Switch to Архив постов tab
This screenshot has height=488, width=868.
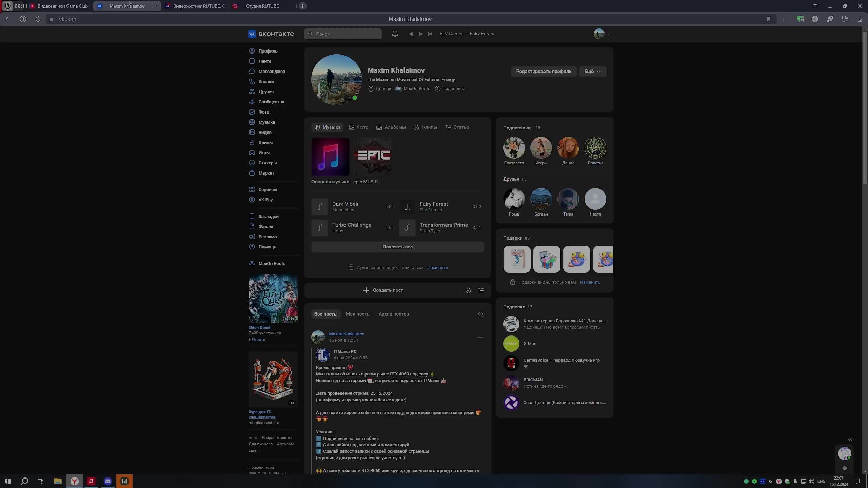pyautogui.click(x=394, y=314)
